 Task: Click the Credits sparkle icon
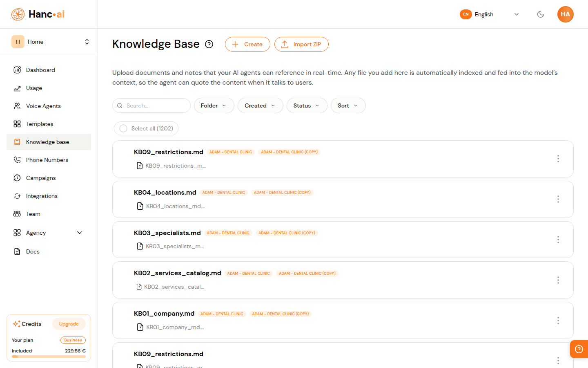[17, 323]
